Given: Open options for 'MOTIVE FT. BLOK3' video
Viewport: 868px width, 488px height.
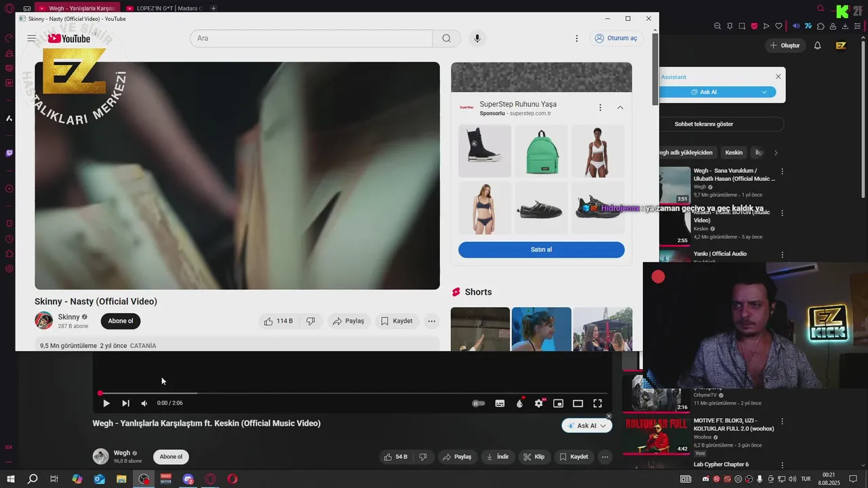Looking at the screenshot, I should point(782,422).
